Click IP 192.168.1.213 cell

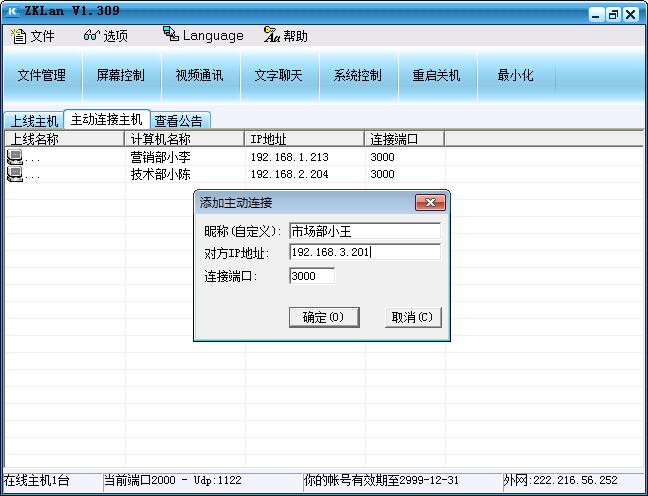coord(289,157)
